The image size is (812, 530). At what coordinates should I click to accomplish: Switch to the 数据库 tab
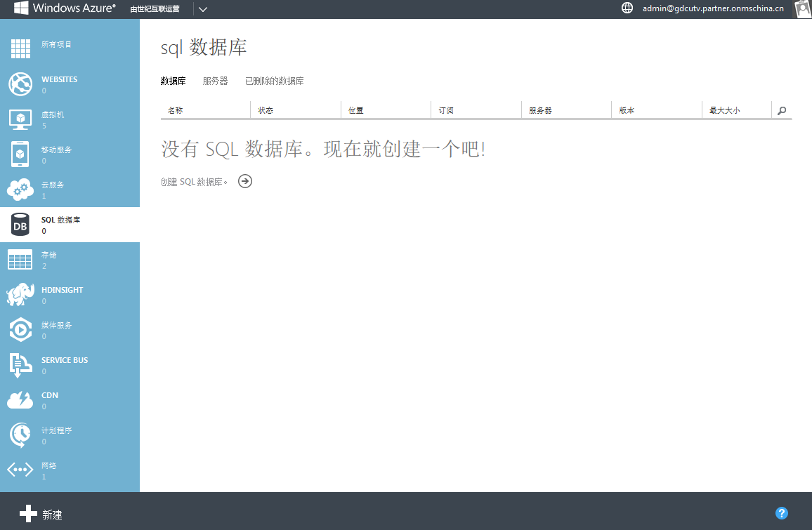coord(173,81)
